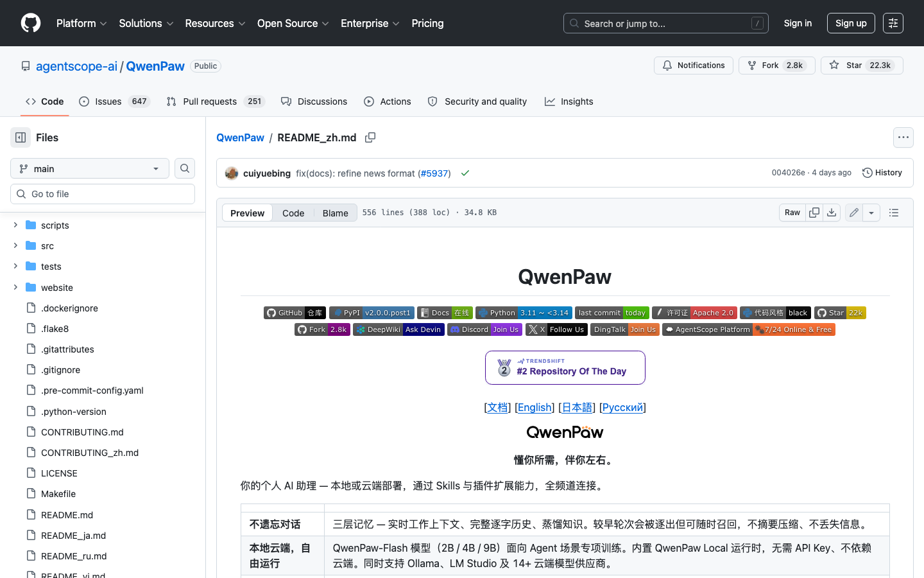Open Trendshift Repository Of The Day badge

[565, 368]
